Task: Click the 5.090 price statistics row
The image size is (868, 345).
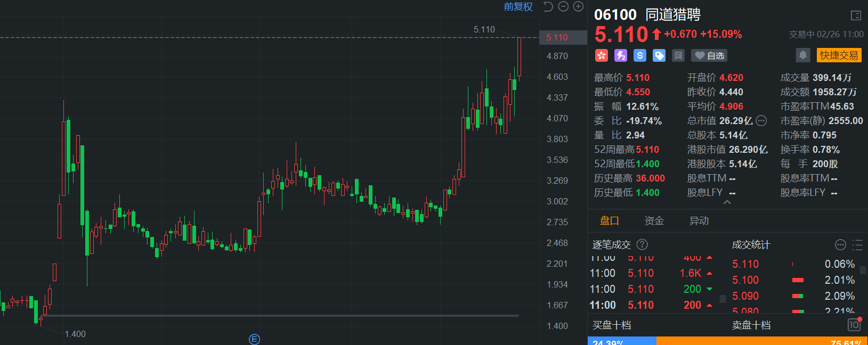Action: pos(794,296)
